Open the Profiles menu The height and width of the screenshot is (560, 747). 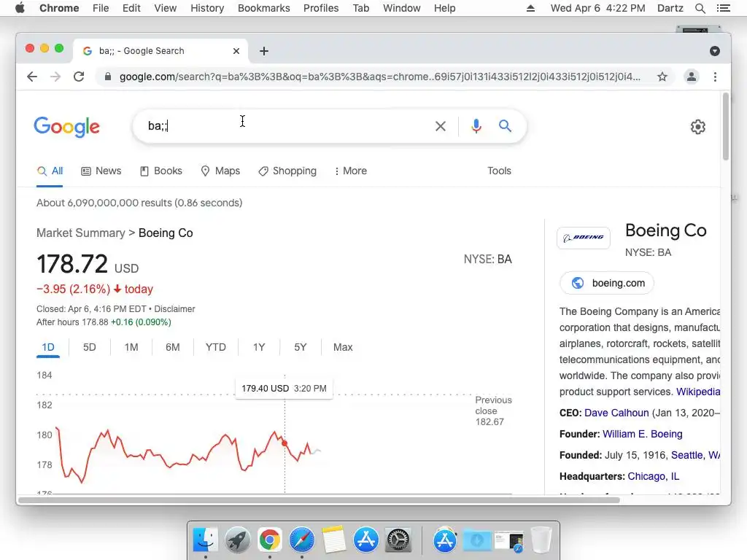pyautogui.click(x=321, y=8)
